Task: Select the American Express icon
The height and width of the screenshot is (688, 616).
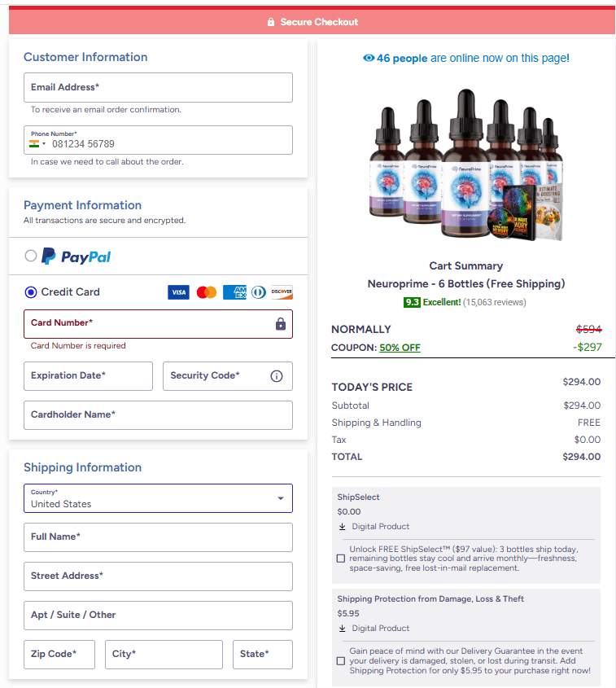Action: point(234,292)
